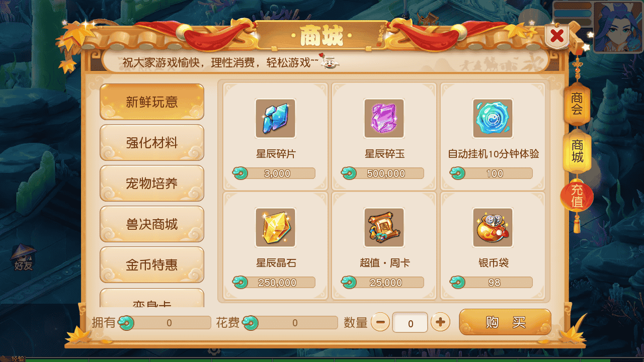The height and width of the screenshot is (362, 644).
Task: Pick the 自动挂机10分钟体验 cyan orb icon
Action: point(493,118)
